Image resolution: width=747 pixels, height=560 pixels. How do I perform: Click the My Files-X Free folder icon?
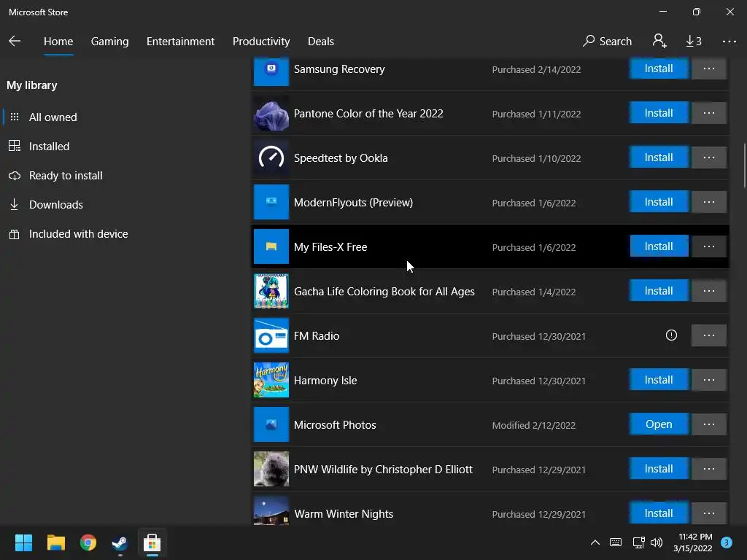click(271, 246)
